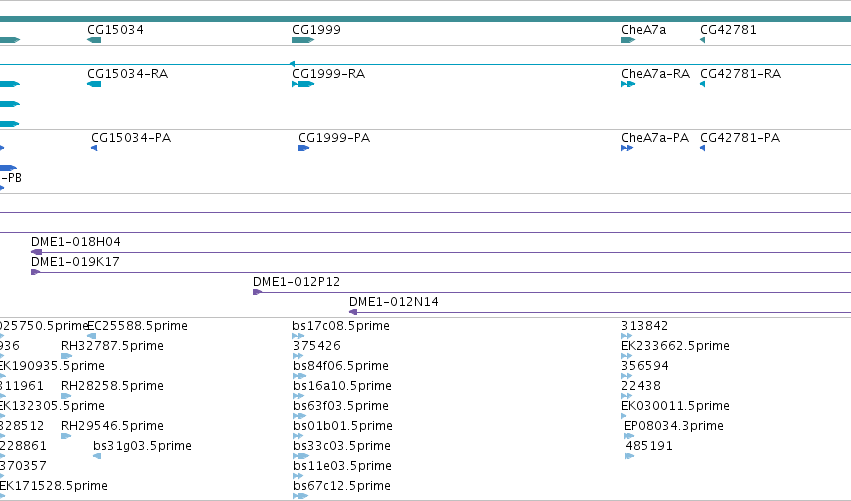The image size is (851, 501).
Task: Click the 375426 EST glyph
Action: point(298,356)
